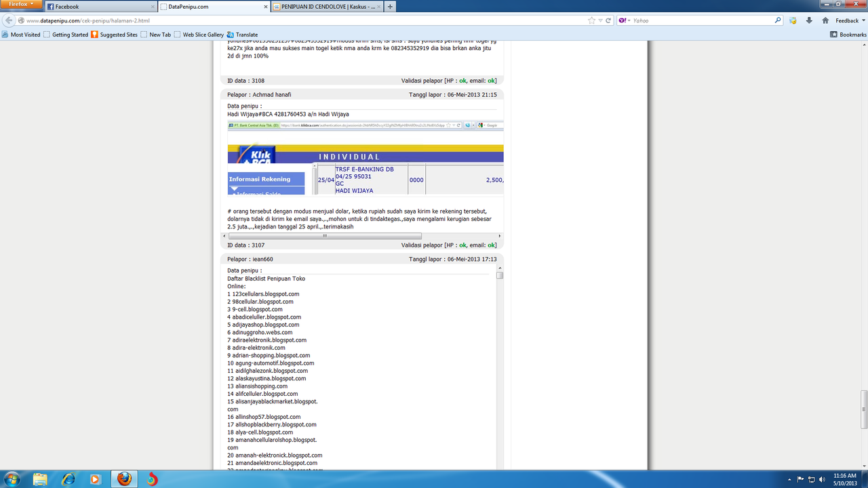Viewport: 868px width, 488px height.
Task: Click report ID data : 3107 text
Action: point(245,245)
